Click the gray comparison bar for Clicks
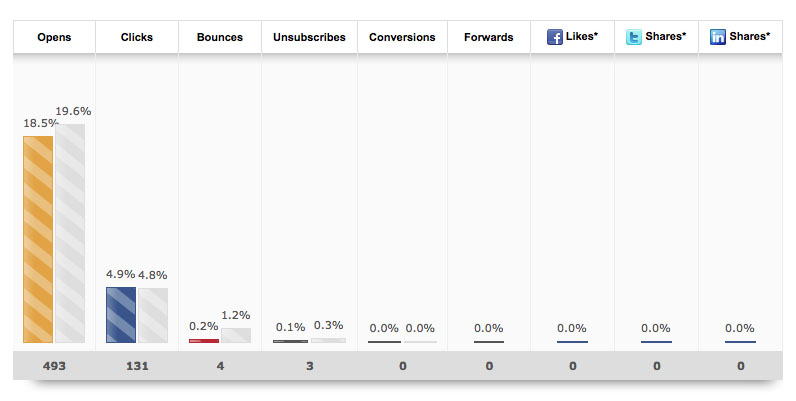 [153, 315]
